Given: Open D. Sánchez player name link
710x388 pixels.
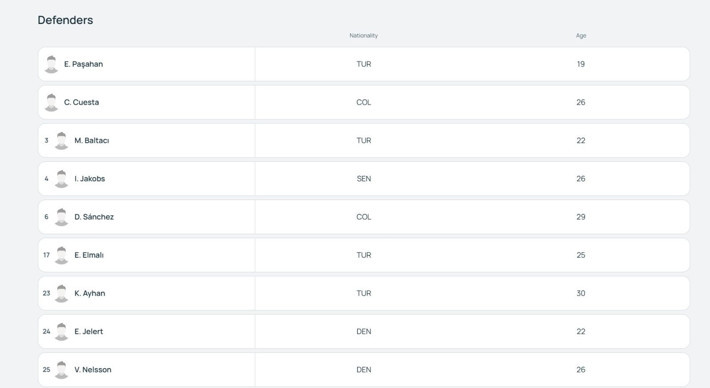Looking at the screenshot, I should click(94, 217).
